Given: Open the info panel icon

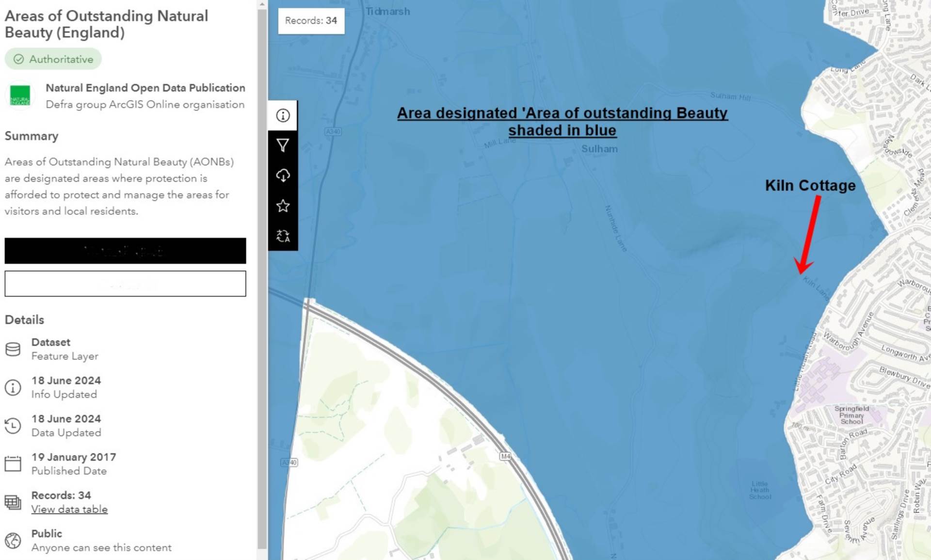Looking at the screenshot, I should pos(283,115).
